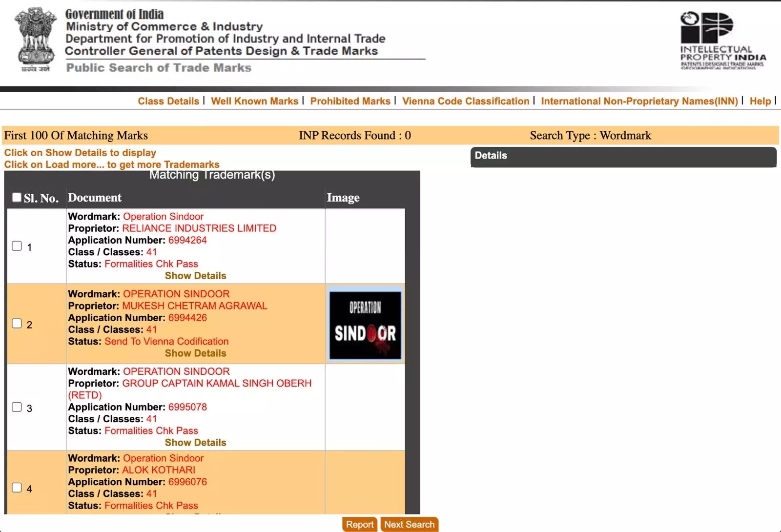Toggle the select-all checkbox beside Sl. No.
This screenshot has width=781, height=532.
click(17, 197)
